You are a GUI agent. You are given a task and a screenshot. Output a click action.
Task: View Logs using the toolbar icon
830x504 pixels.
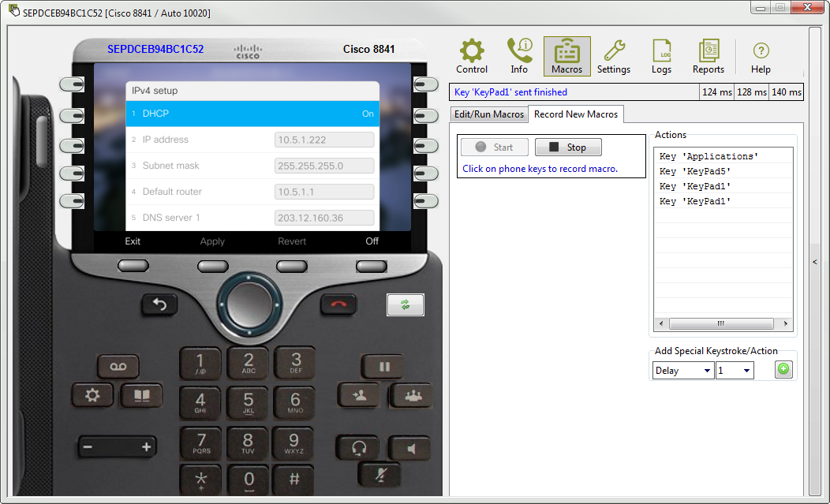click(661, 55)
